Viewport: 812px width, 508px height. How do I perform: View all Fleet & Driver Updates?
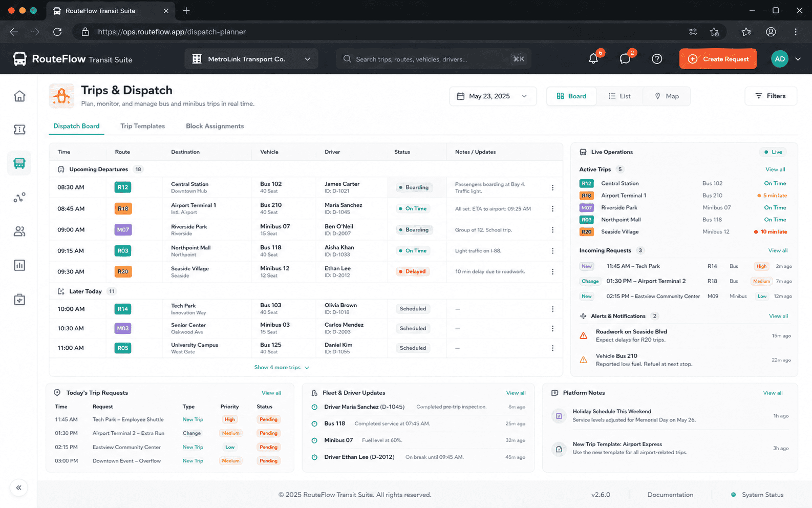pos(516,393)
